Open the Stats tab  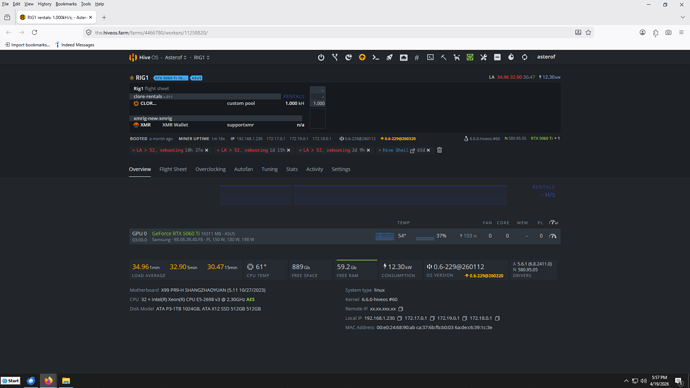(292, 169)
